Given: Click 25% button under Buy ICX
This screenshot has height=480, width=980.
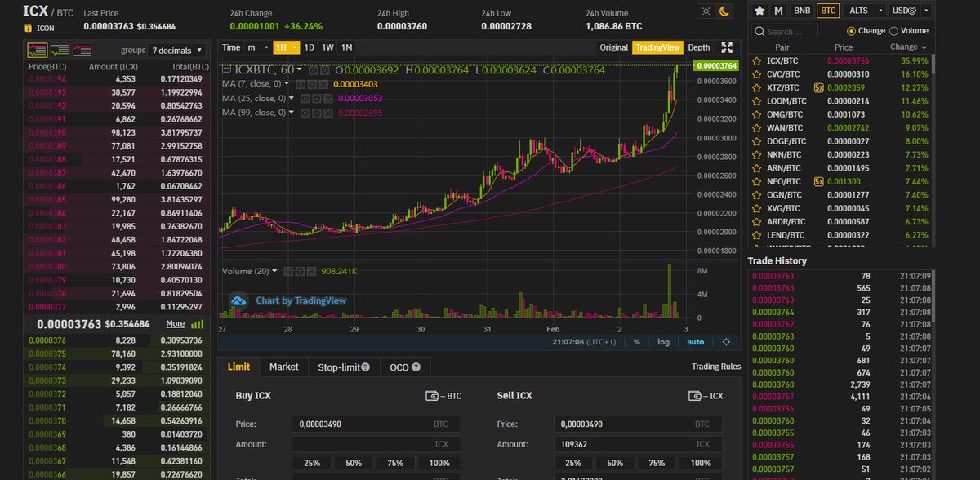Looking at the screenshot, I should 312,463.
